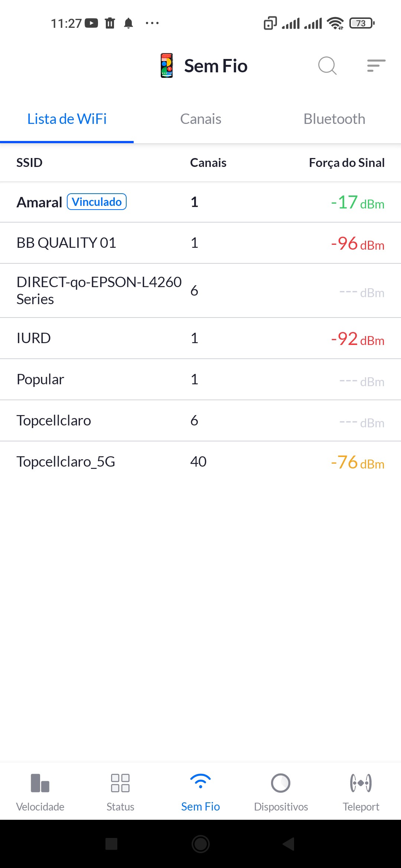Sort by Força do Sinal column header
This screenshot has height=868, width=401.
[x=346, y=162]
